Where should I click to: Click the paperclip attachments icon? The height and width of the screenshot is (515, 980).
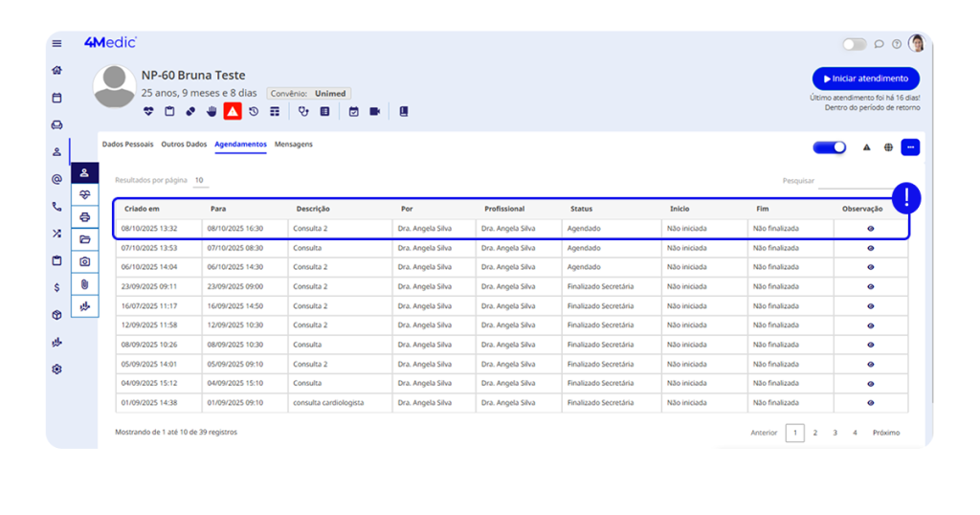[x=84, y=284]
